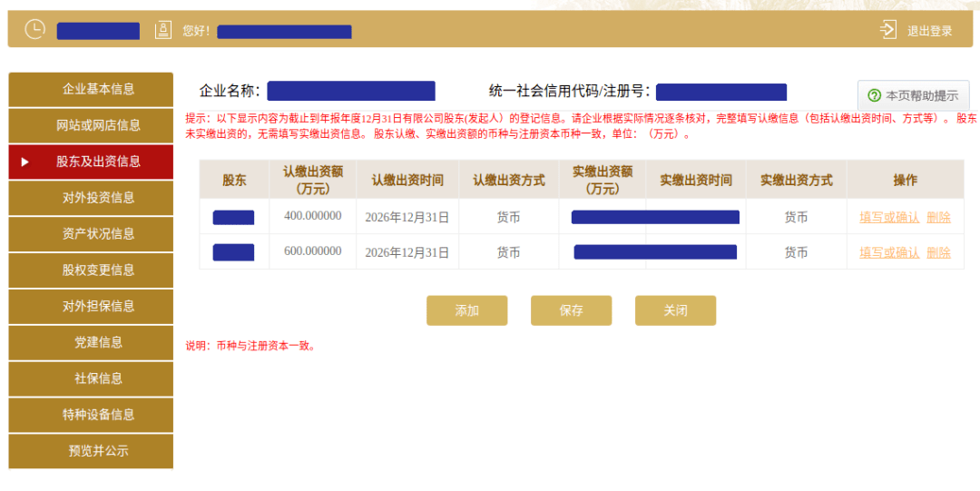The image size is (980, 491).
Task: Select 预览并公示 menu item
Action: pos(91,451)
